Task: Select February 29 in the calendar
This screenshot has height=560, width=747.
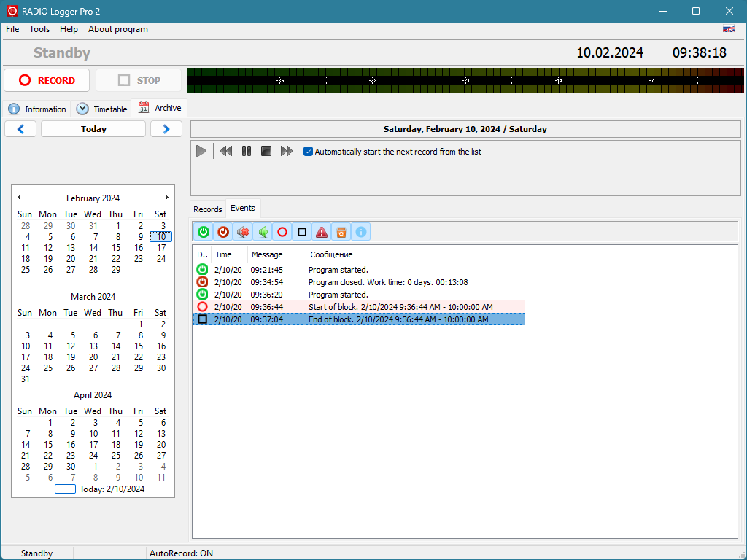Action: 116,270
